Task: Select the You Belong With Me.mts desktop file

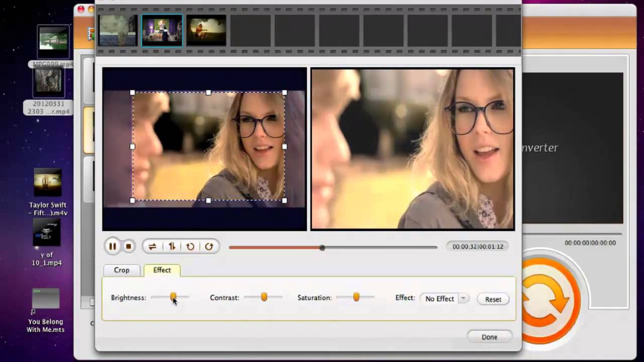Action: click(x=46, y=311)
